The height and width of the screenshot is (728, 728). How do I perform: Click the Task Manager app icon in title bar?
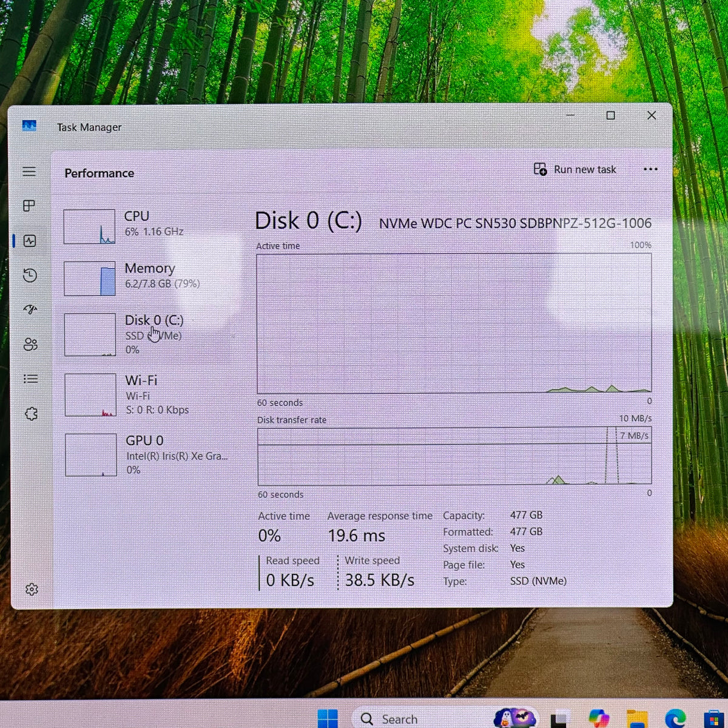click(x=29, y=126)
